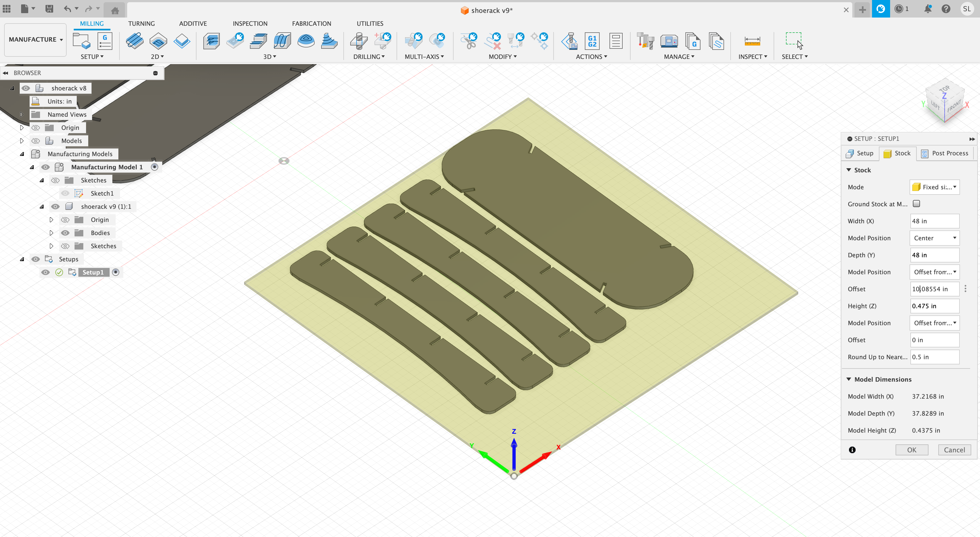Click the Measure ruler icon
980x537 pixels.
pos(752,41)
